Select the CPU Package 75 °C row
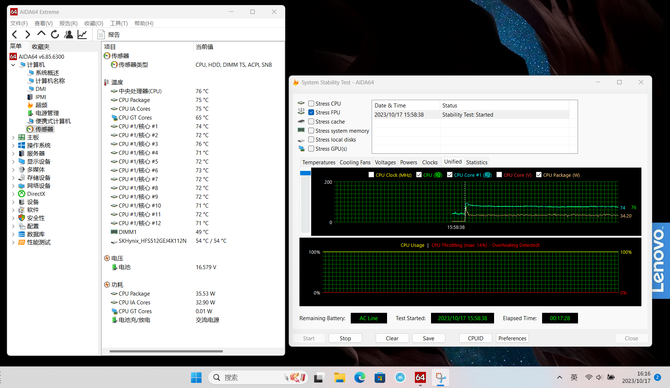670x388 pixels. [192, 100]
